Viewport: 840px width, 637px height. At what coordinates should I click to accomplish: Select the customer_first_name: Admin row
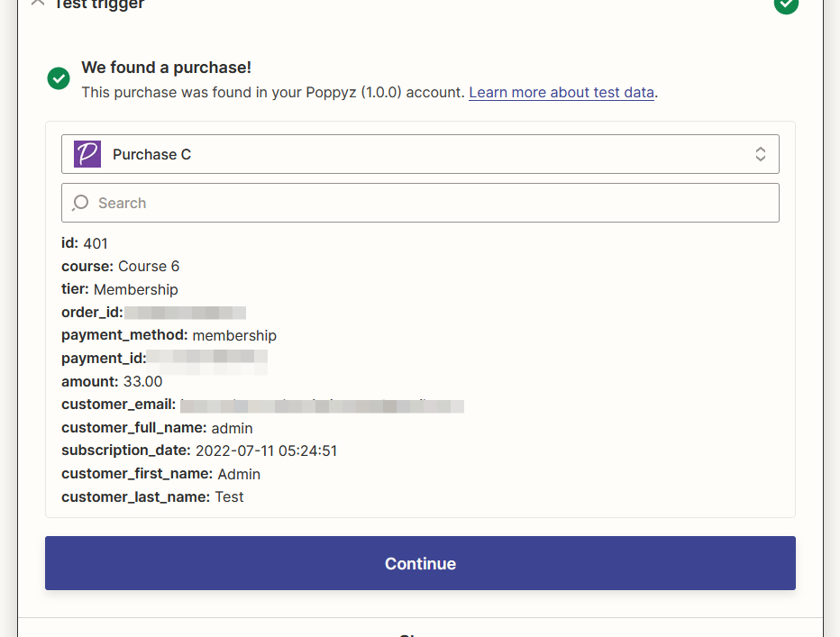coord(160,474)
